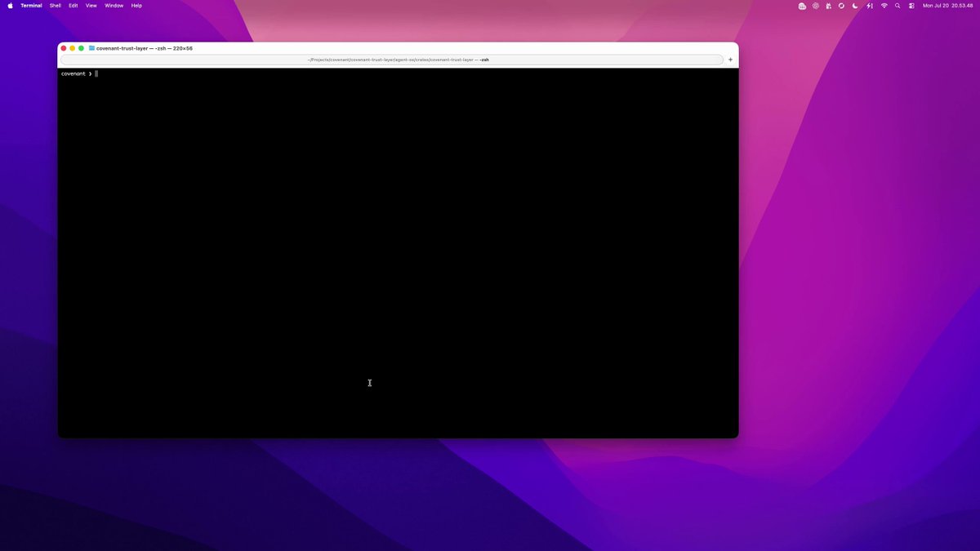This screenshot has height=551, width=980.
Task: Minimize the Terminal window with yellow button
Action: [x=73, y=48]
